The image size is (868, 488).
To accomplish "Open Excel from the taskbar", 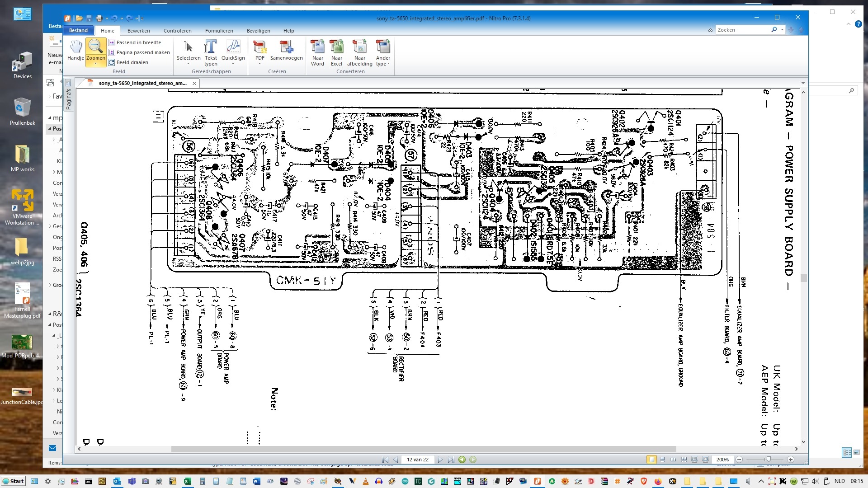I will [187, 481].
